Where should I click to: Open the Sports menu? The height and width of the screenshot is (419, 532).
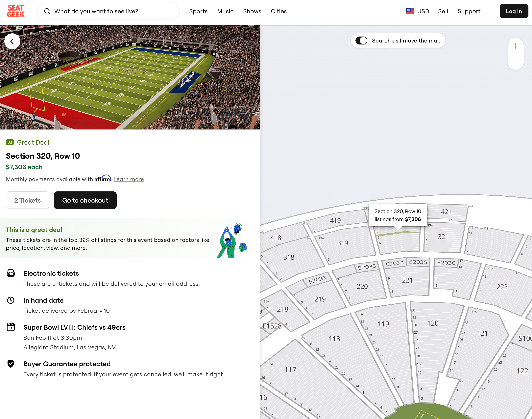[198, 11]
